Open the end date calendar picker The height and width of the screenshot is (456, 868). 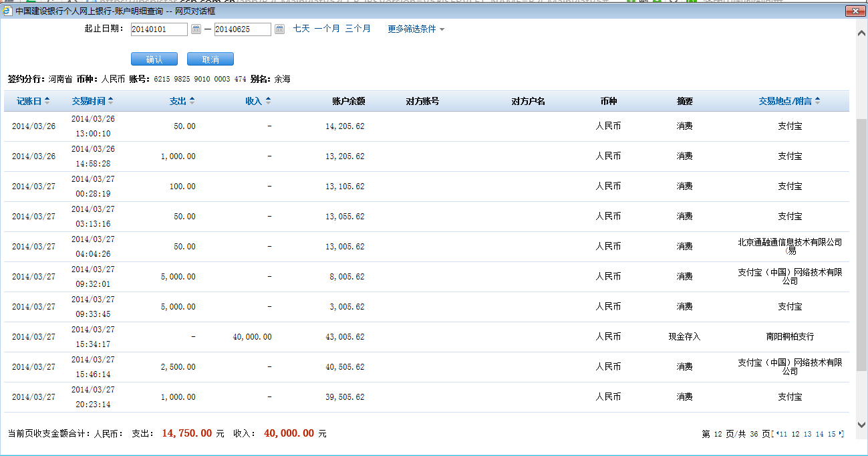(x=279, y=29)
